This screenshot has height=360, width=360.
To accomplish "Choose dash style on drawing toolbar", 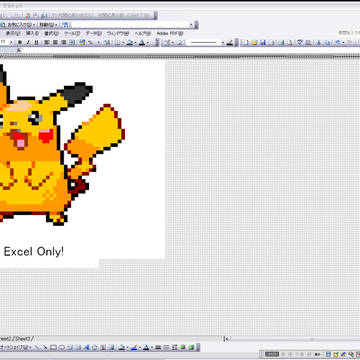I will (x=166, y=347).
